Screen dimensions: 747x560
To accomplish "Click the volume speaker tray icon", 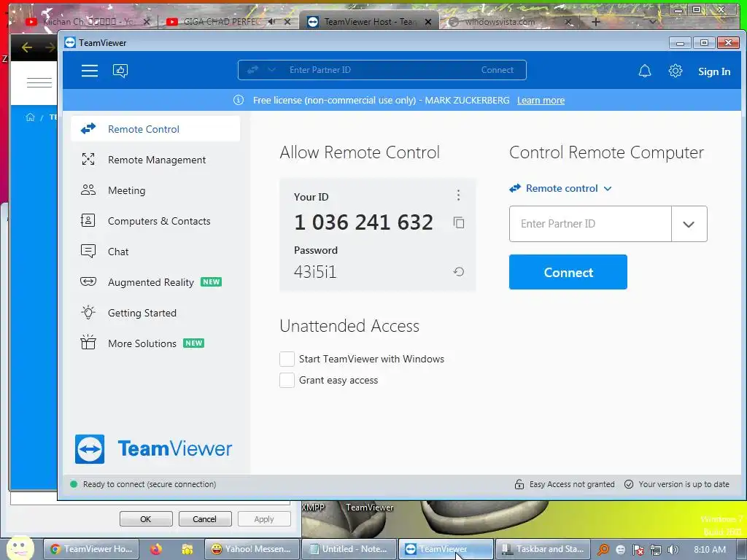I will [x=673, y=550].
